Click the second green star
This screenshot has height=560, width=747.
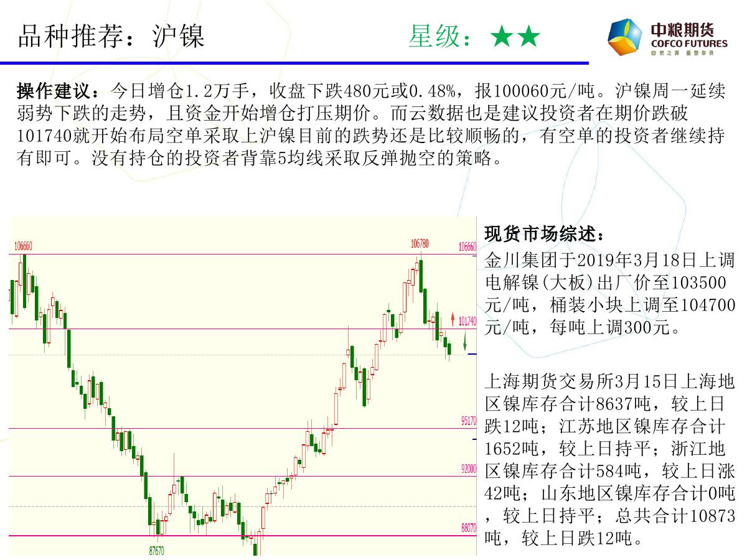(x=529, y=37)
